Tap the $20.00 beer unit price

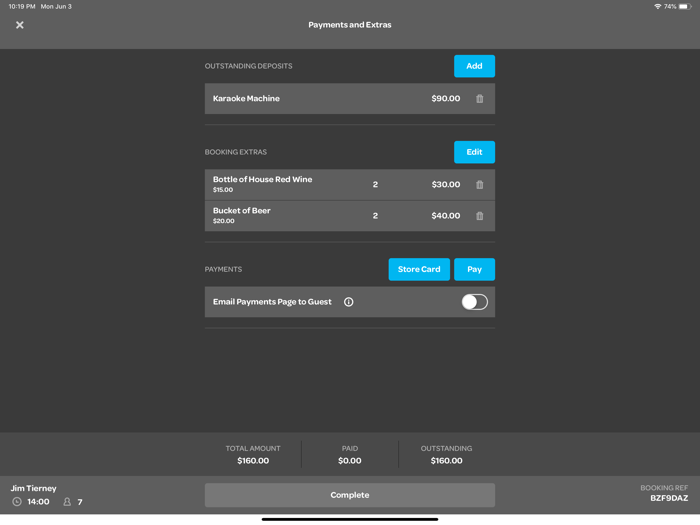tap(224, 221)
